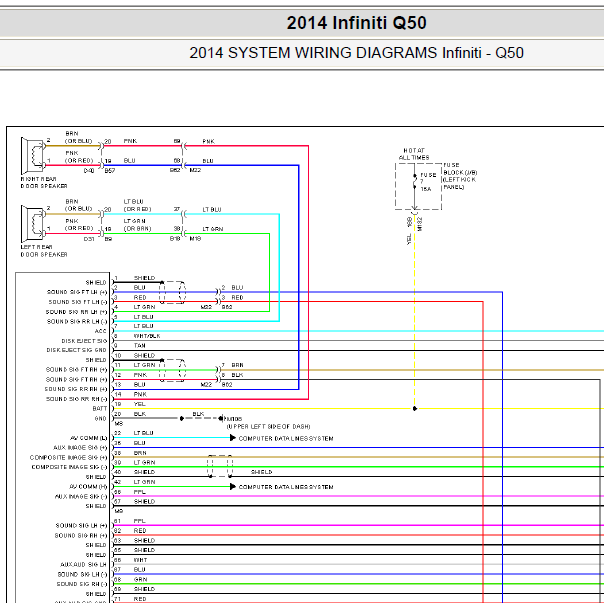The image size is (604, 603).
Task: Click the DISK EJECT SIG pin label
Action: tap(84, 341)
